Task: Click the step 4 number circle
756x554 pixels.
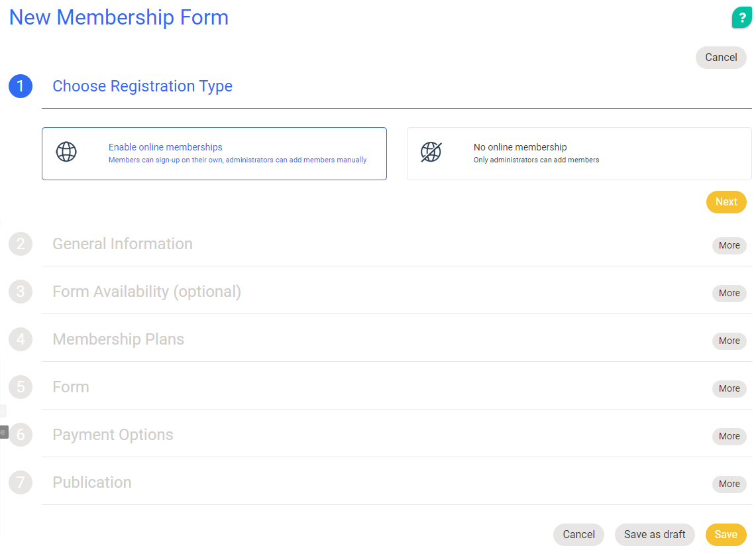Action: 21,339
